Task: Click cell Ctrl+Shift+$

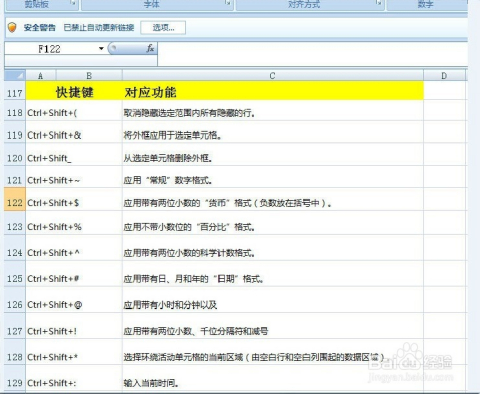Action: point(74,199)
